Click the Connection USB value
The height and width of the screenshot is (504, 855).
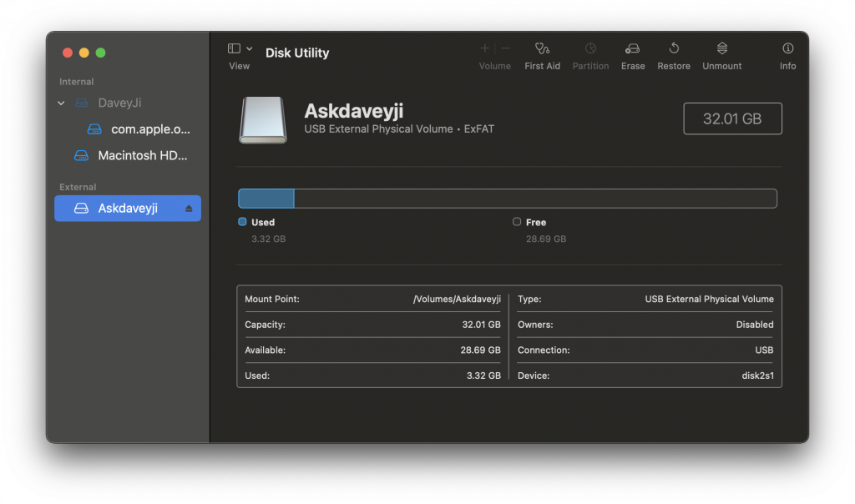click(x=764, y=350)
